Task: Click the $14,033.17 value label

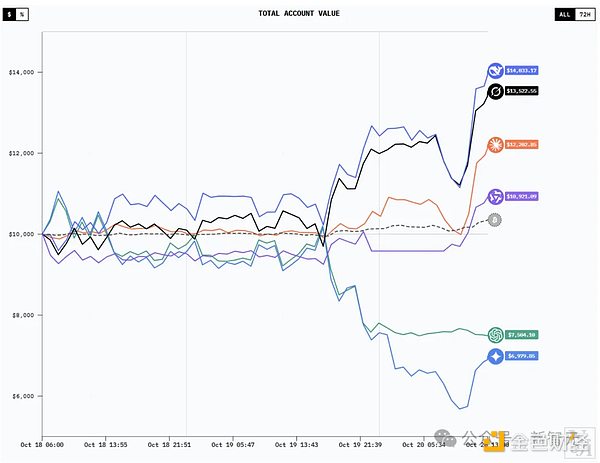Action: 522,71
